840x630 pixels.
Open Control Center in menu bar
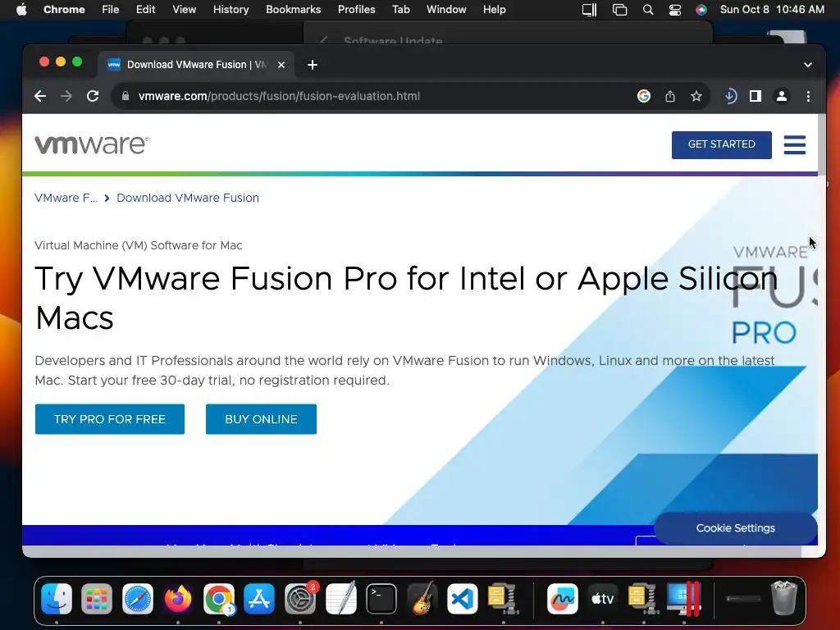(x=675, y=10)
